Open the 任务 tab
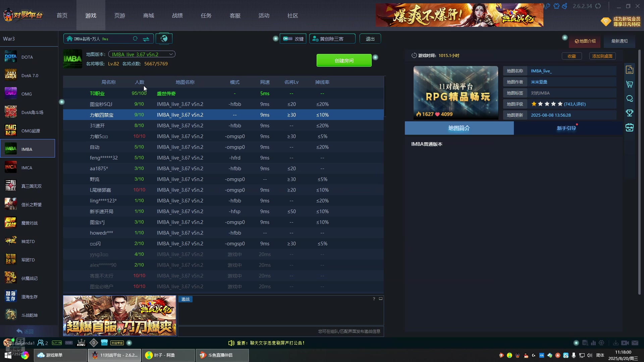The width and height of the screenshot is (644, 362). click(206, 15)
